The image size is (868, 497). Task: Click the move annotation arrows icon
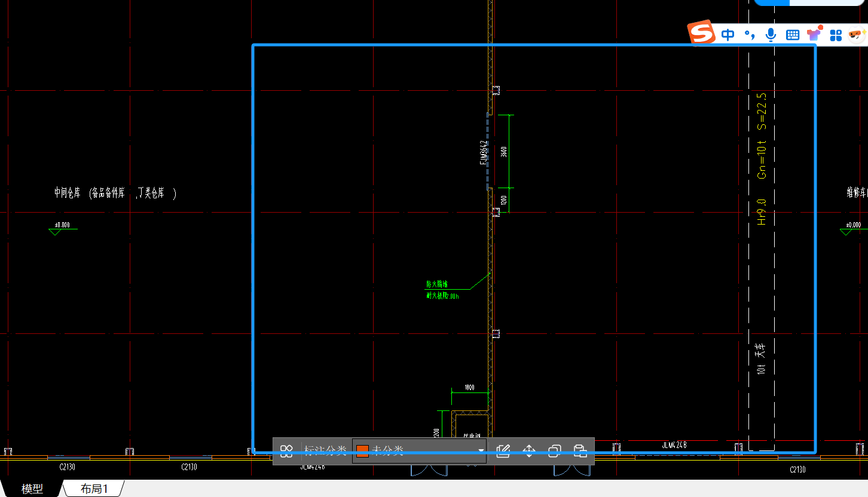[x=529, y=450]
